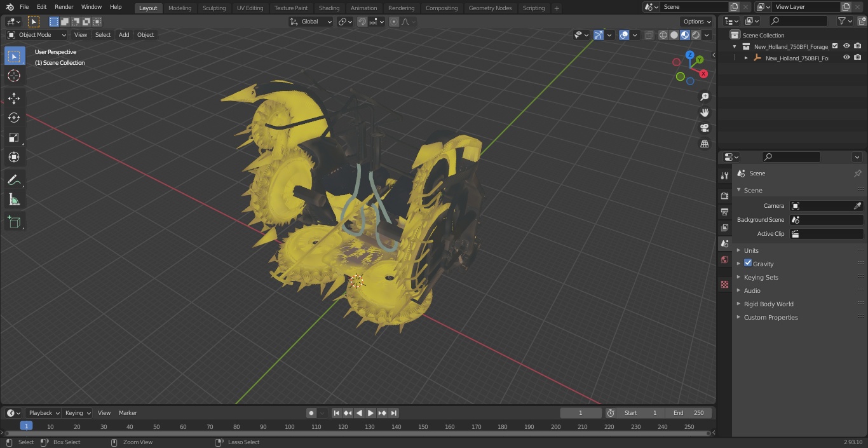Switch to Modeling workspace tab
868x448 pixels.
[180, 8]
